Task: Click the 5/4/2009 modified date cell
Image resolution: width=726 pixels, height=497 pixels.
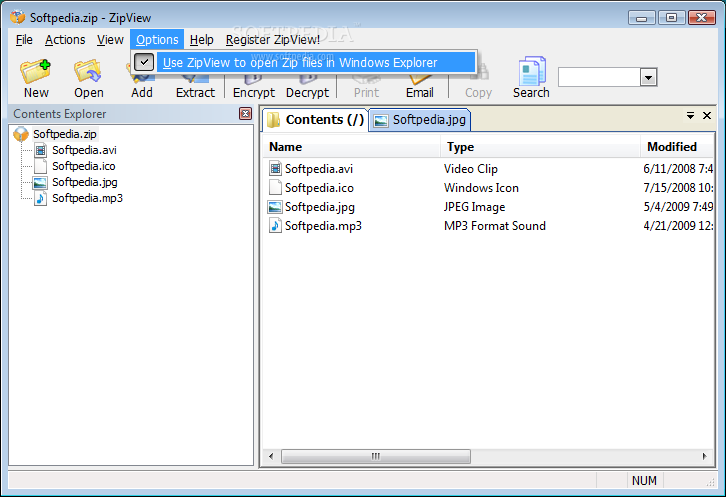Action: point(678,207)
